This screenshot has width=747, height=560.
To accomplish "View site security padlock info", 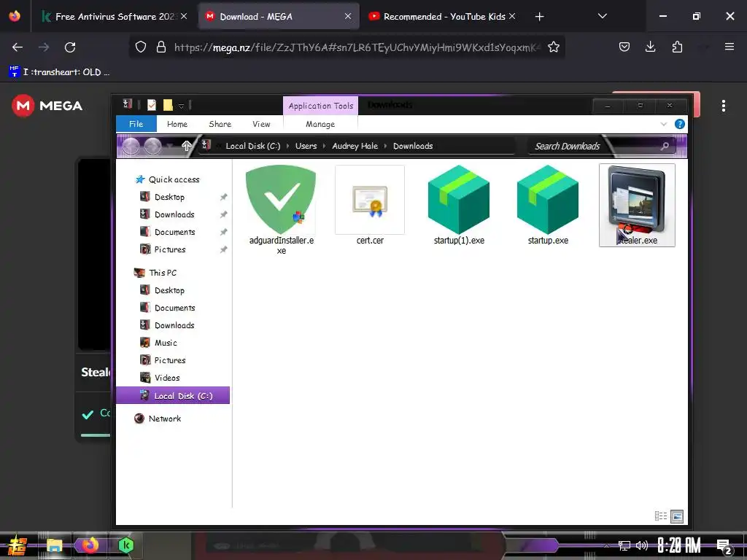I will [161, 47].
